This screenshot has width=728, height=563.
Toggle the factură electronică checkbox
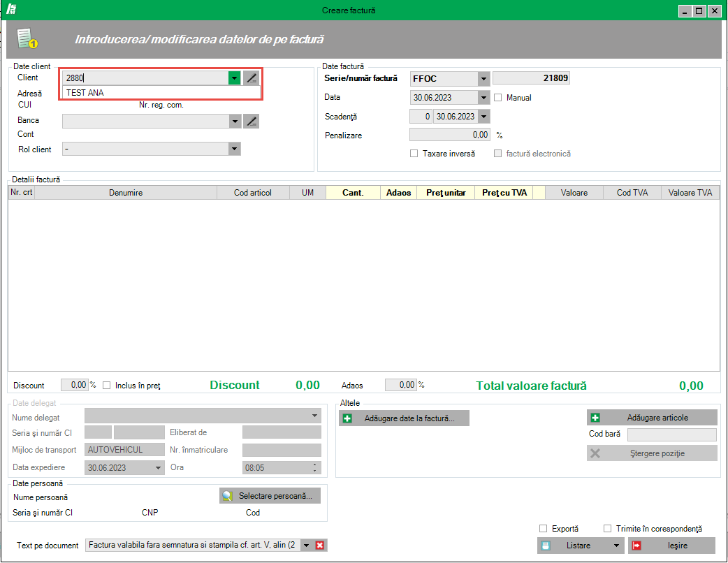497,154
